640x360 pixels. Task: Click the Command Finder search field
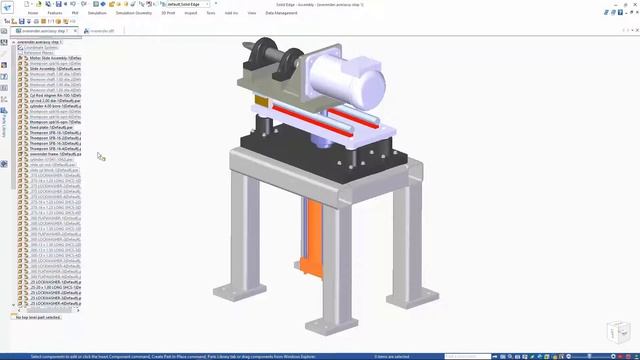(468, 357)
